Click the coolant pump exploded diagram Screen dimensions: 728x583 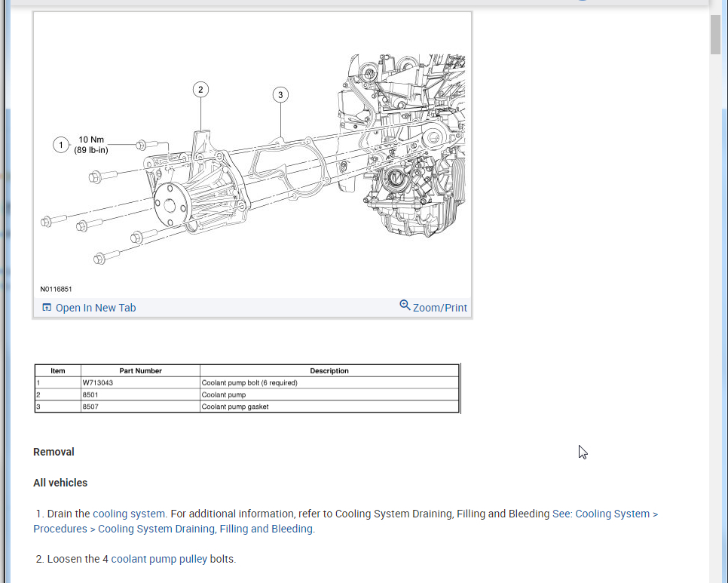[x=252, y=155]
